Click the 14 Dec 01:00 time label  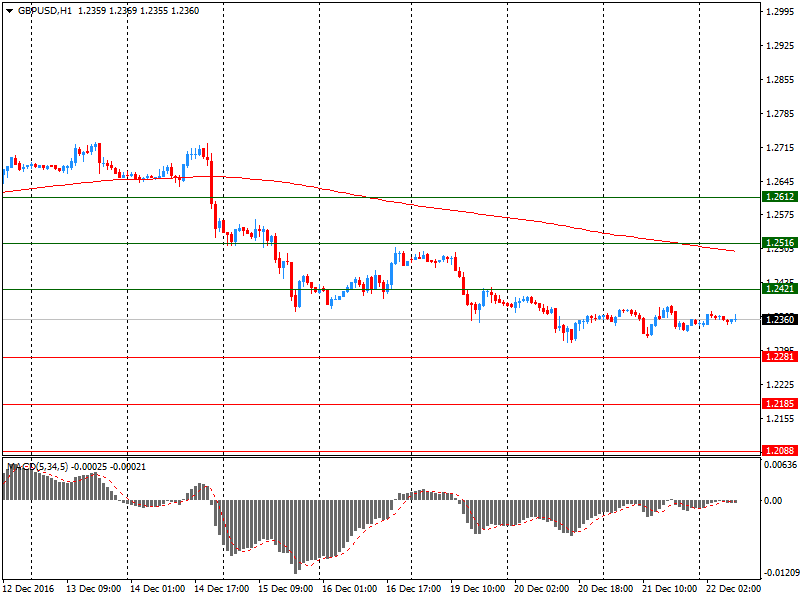tap(158, 589)
